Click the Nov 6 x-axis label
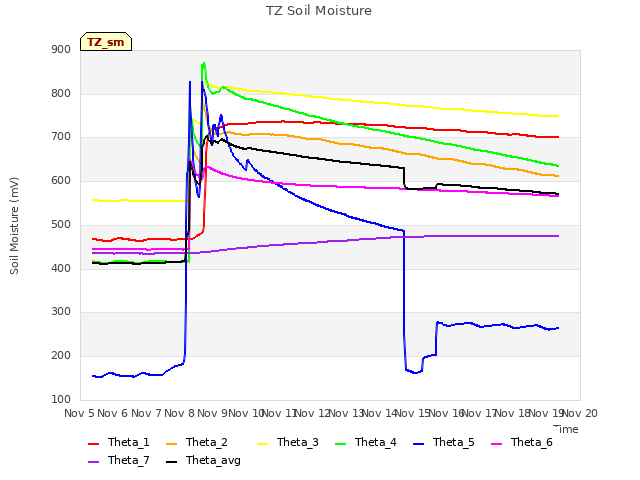 [113, 413]
